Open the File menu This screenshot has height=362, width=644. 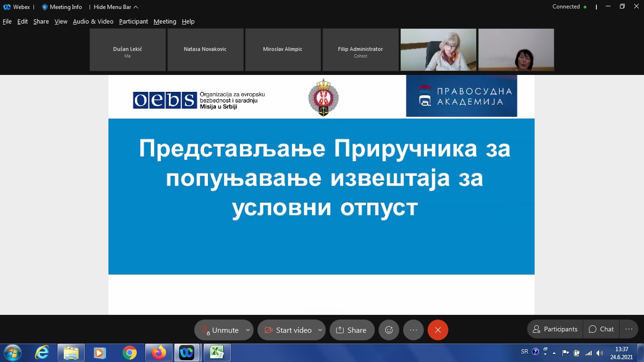[x=7, y=21]
